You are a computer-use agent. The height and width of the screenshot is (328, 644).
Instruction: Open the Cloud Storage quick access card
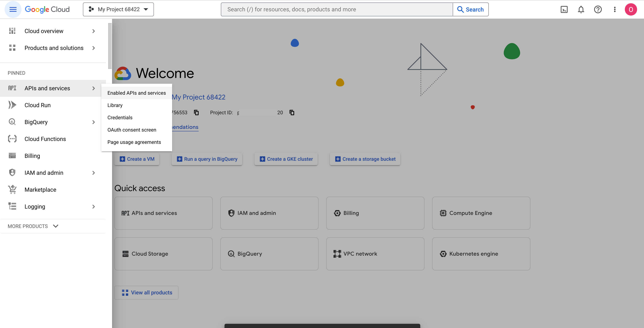point(163,254)
